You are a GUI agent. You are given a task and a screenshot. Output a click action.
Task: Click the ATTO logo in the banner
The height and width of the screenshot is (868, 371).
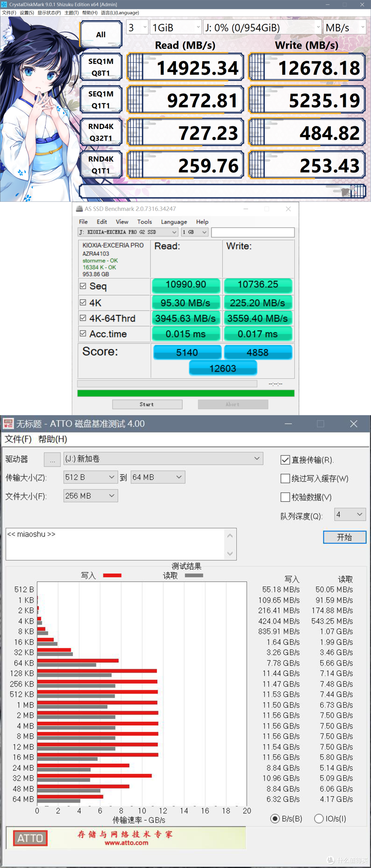(30, 838)
